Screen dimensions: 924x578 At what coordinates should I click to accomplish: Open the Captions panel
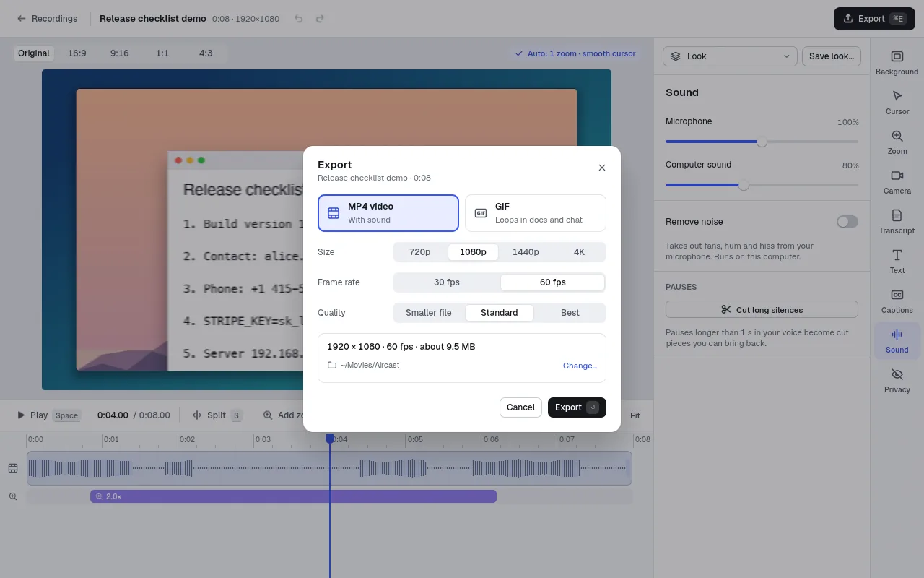(x=897, y=302)
